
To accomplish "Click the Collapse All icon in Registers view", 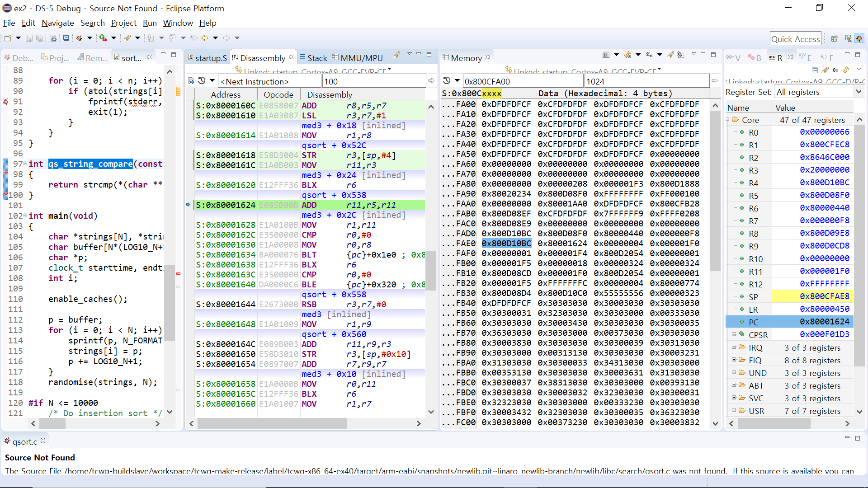I will point(815,70).
